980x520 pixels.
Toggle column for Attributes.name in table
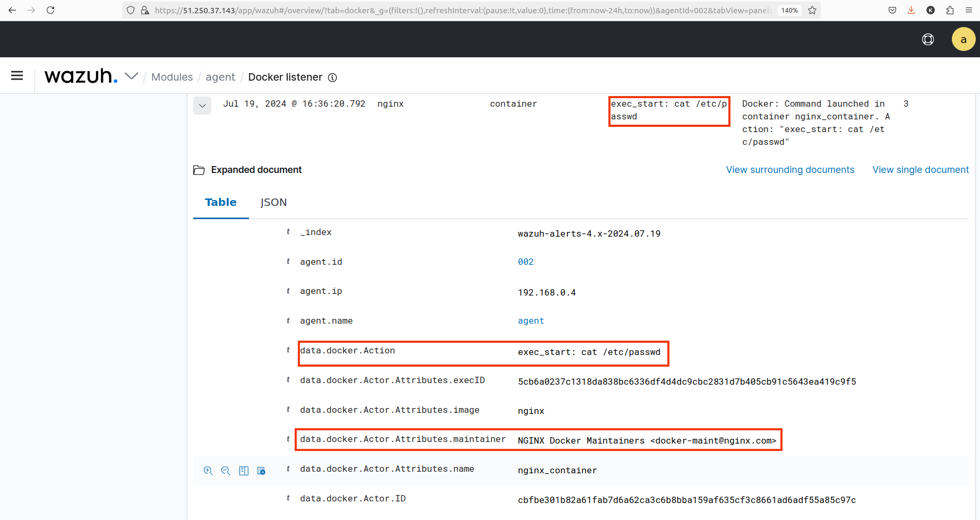tap(244, 471)
